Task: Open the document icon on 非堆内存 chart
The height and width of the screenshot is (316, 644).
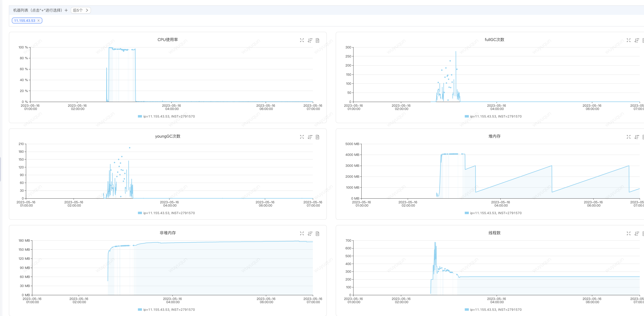Action: 318,234
